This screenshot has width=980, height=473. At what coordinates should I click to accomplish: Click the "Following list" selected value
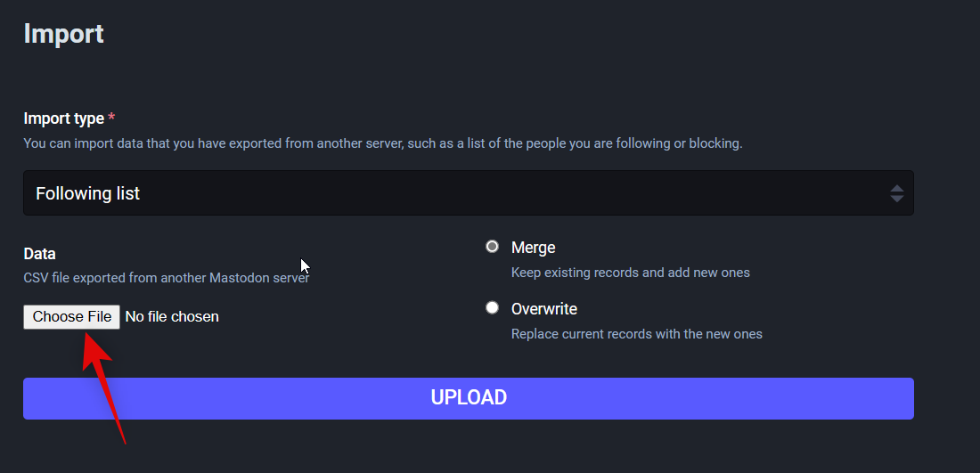[x=87, y=193]
